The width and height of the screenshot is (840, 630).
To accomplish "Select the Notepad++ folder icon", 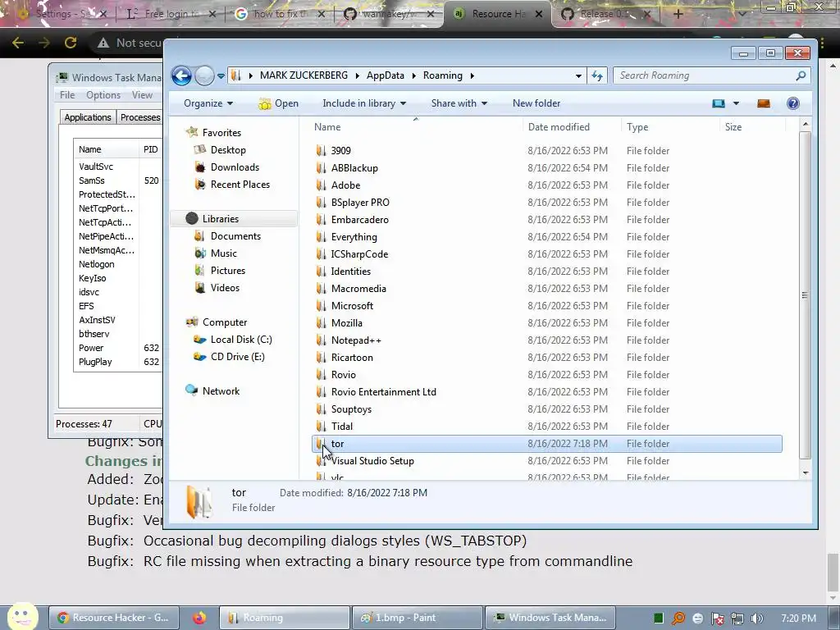I will (x=321, y=340).
